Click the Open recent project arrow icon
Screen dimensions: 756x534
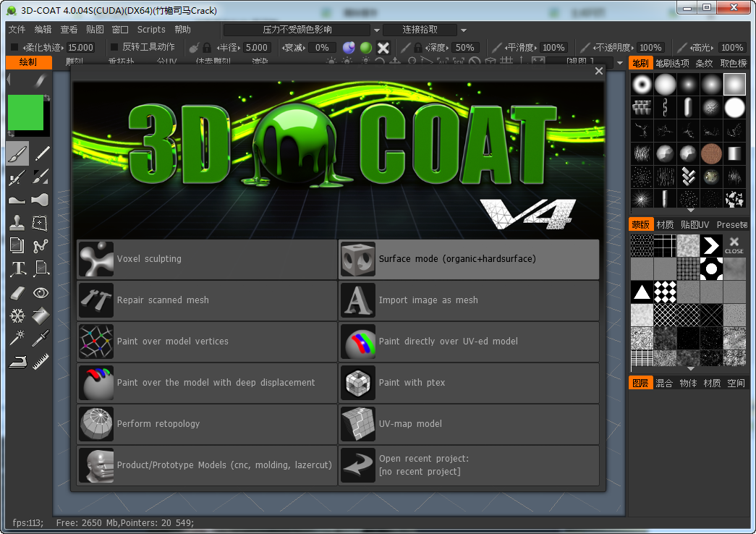[358, 465]
